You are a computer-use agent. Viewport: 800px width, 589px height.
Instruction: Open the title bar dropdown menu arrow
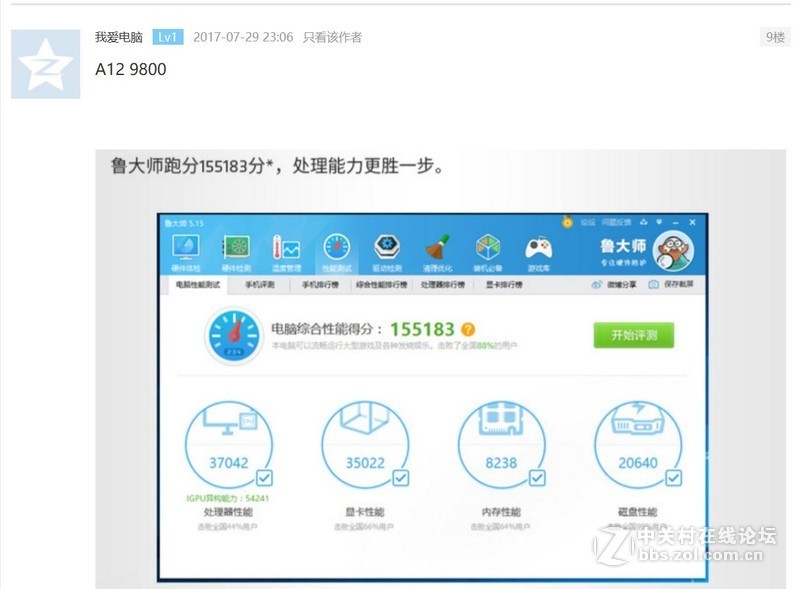[659, 222]
